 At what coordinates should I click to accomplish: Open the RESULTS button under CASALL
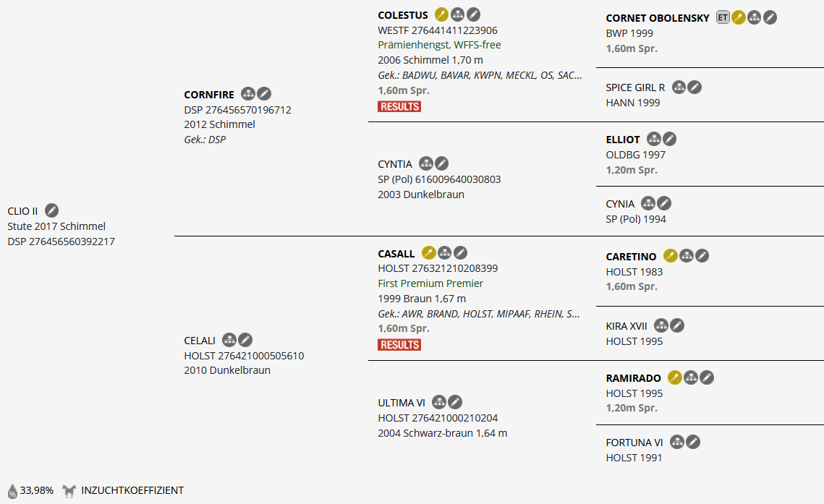(x=399, y=345)
